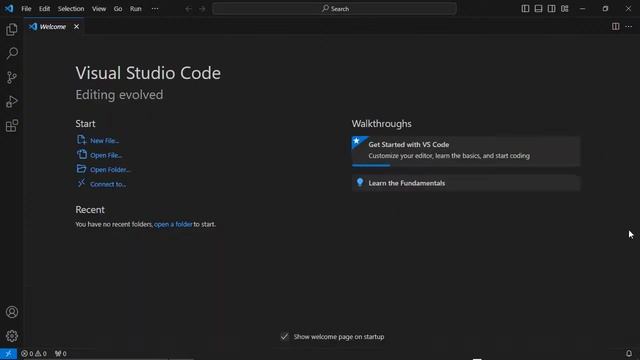Click the 'Walkthroughs' heading
640x360 pixels.
[382, 124]
